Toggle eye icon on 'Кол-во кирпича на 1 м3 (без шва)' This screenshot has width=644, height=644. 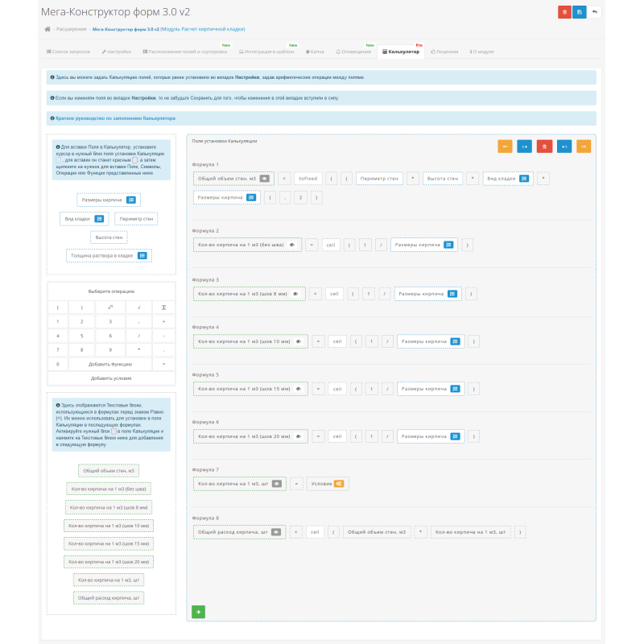[x=292, y=245]
